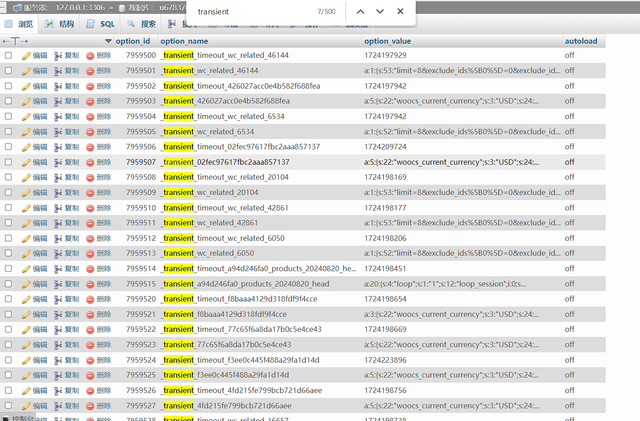Screen dimensions: 640x421
Task: Click the red delete icon for row 7959508
Action: tap(90, 178)
